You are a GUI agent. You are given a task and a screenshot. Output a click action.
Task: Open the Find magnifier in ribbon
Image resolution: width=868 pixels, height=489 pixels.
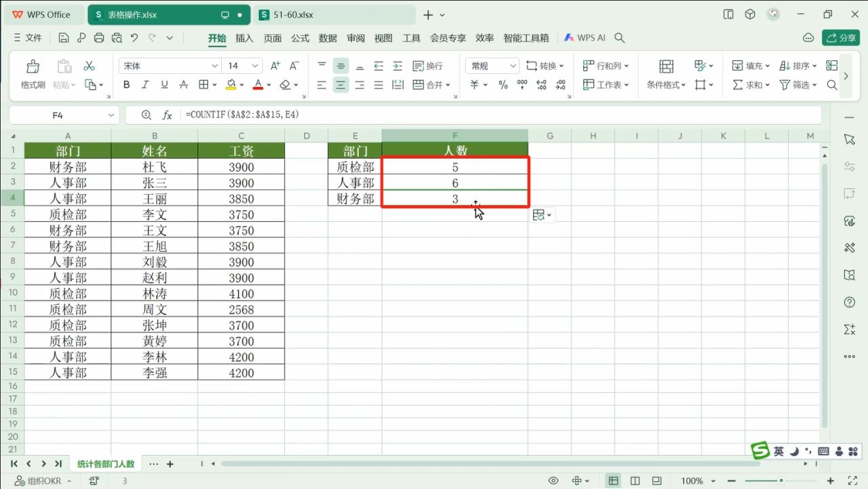pyautogui.click(x=832, y=85)
